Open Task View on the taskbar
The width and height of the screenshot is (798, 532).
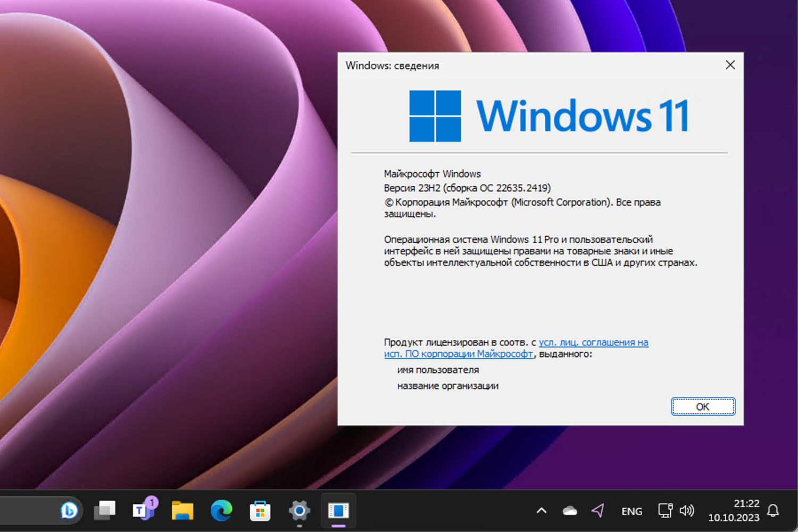click(105, 511)
